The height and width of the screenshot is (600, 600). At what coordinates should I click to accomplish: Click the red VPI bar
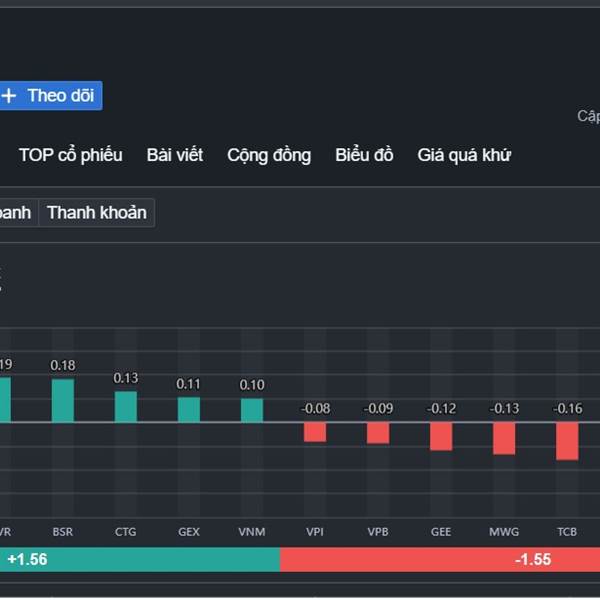315,432
